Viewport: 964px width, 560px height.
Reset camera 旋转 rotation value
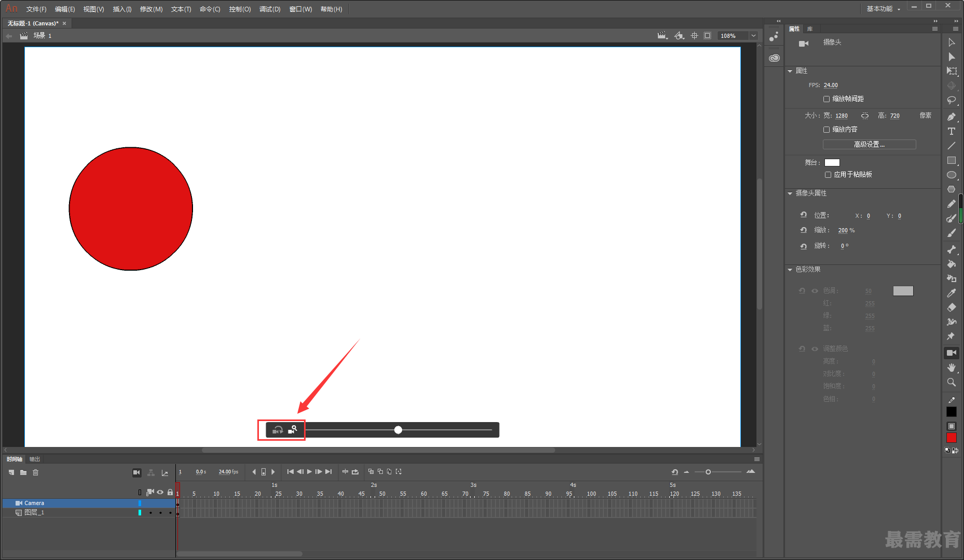tap(803, 246)
